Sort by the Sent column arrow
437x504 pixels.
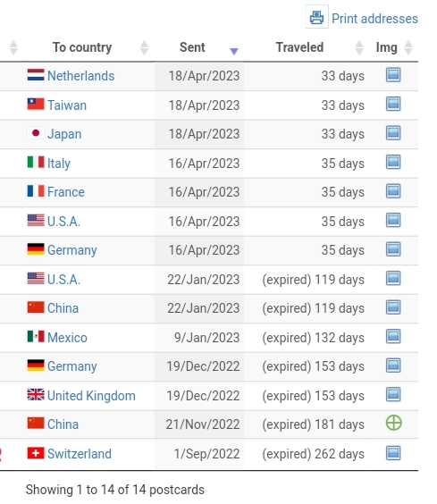pos(234,51)
